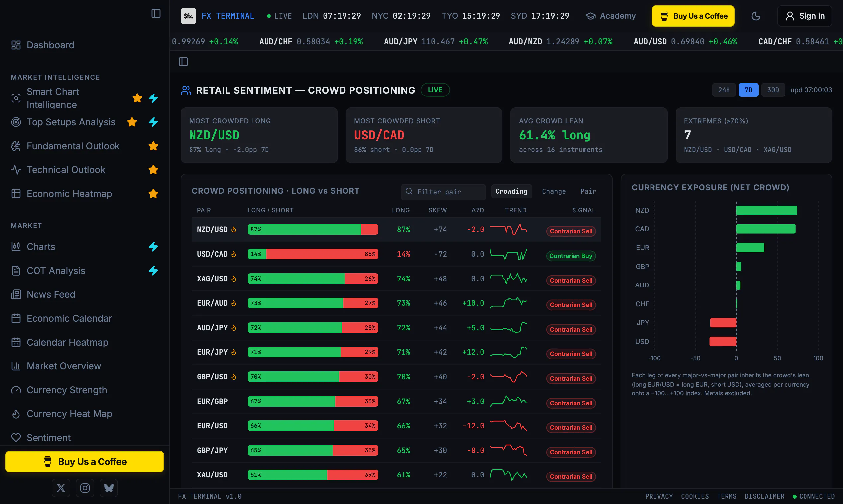Click lightning bolt beside COT Analysis

153,270
